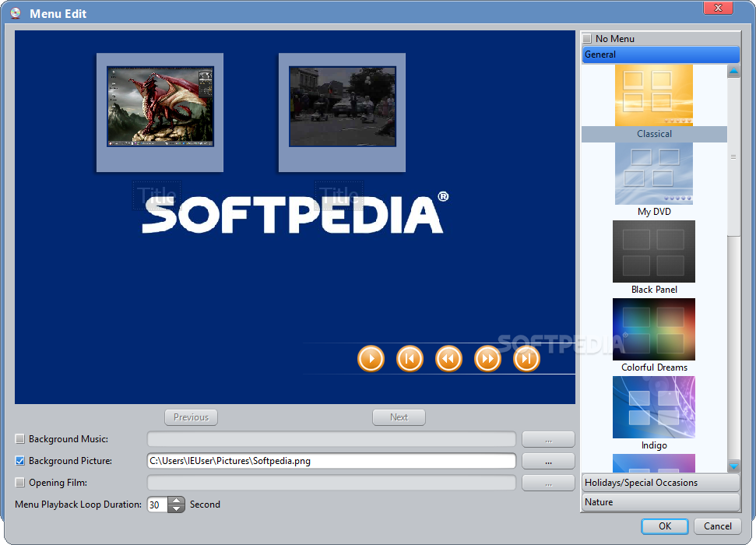Expand Holidays/Special Occasions category
Screen dimensions: 756x545
tap(660, 483)
